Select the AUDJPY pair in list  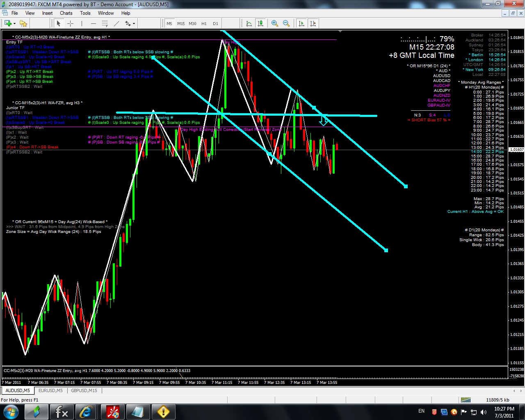point(442,91)
